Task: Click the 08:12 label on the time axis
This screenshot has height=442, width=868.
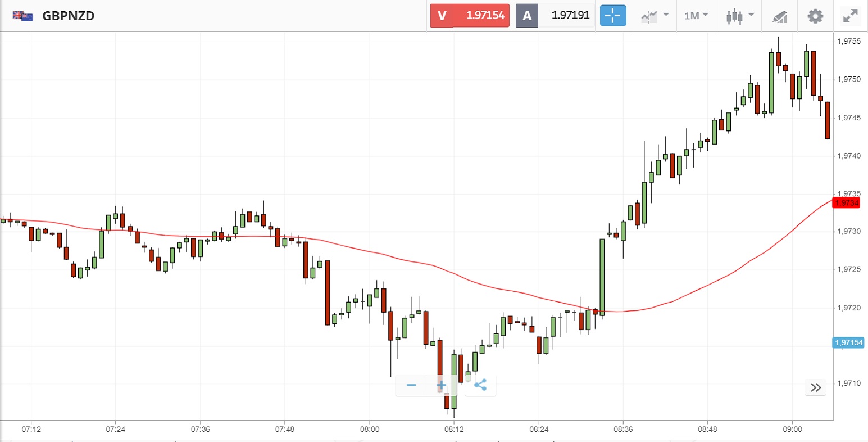Action: click(x=454, y=430)
